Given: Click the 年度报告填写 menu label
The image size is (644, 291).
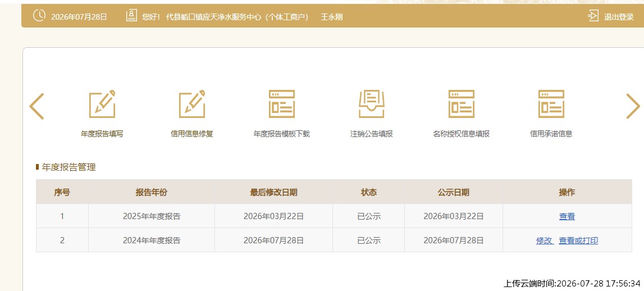Looking at the screenshot, I should click(x=102, y=134).
